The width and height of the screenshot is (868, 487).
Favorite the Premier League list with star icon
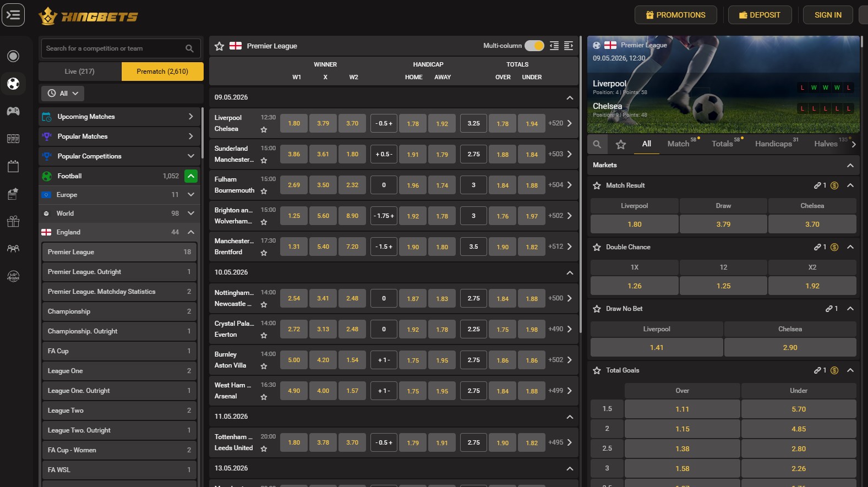click(x=219, y=46)
